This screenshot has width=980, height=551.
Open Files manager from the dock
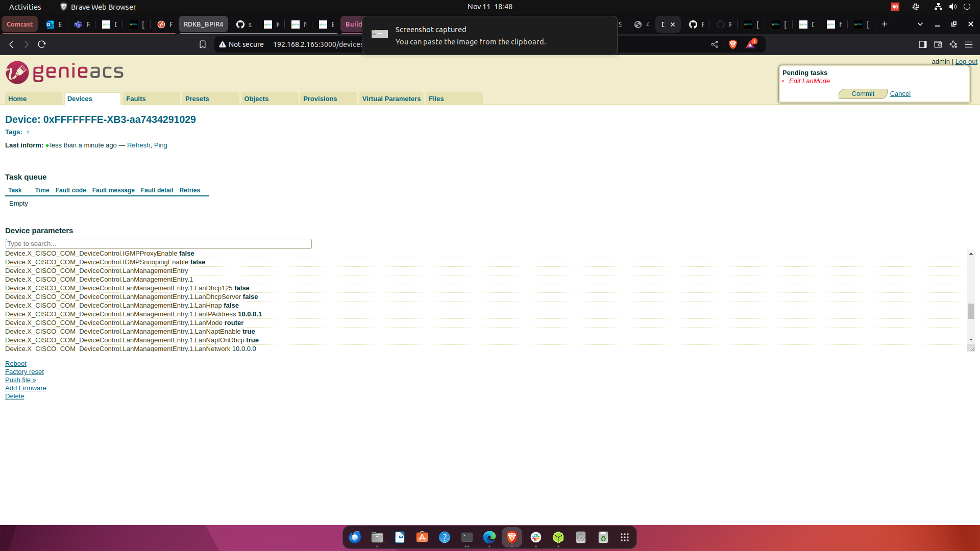[377, 537]
